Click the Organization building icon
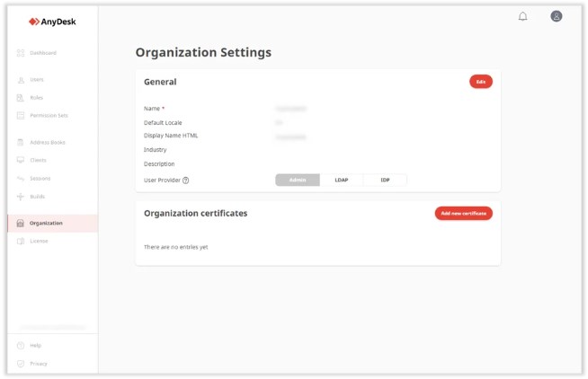Viewport: 588px width, 379px height. 21,223
